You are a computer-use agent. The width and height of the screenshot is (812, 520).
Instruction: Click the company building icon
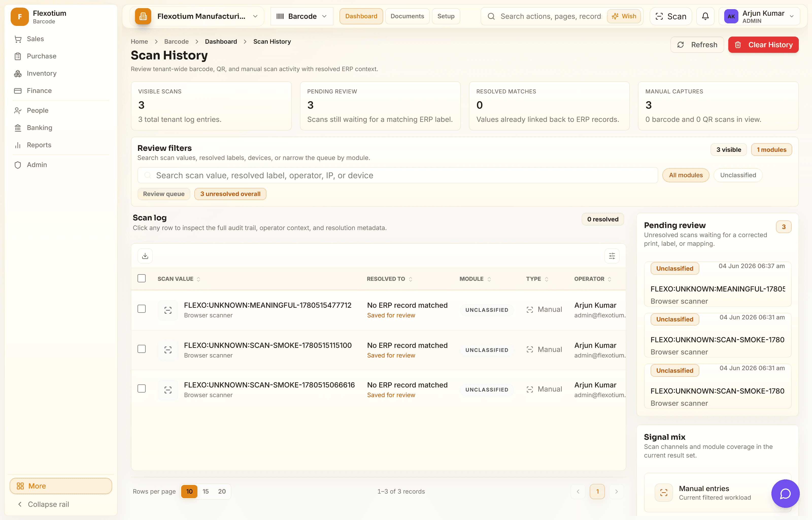[x=143, y=16]
